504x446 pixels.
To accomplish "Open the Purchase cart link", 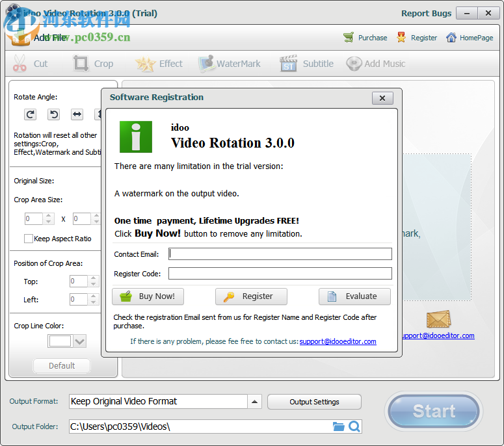I will (x=365, y=38).
